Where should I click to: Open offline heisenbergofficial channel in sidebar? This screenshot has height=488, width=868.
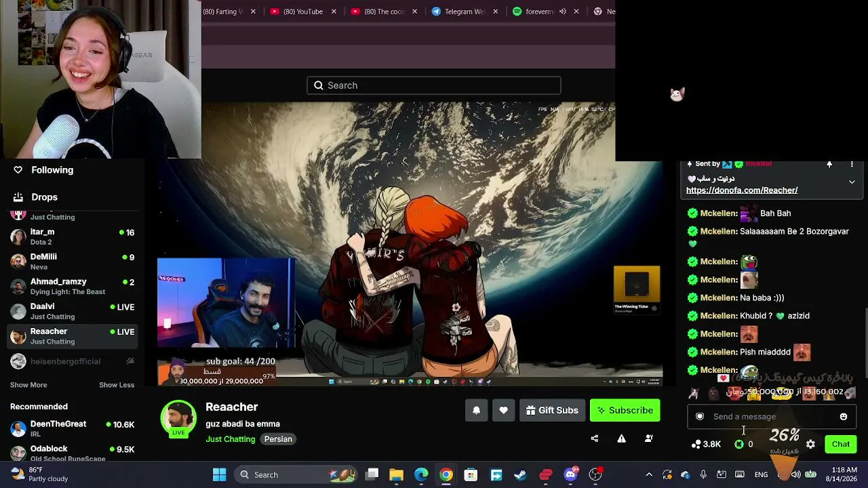click(73, 361)
